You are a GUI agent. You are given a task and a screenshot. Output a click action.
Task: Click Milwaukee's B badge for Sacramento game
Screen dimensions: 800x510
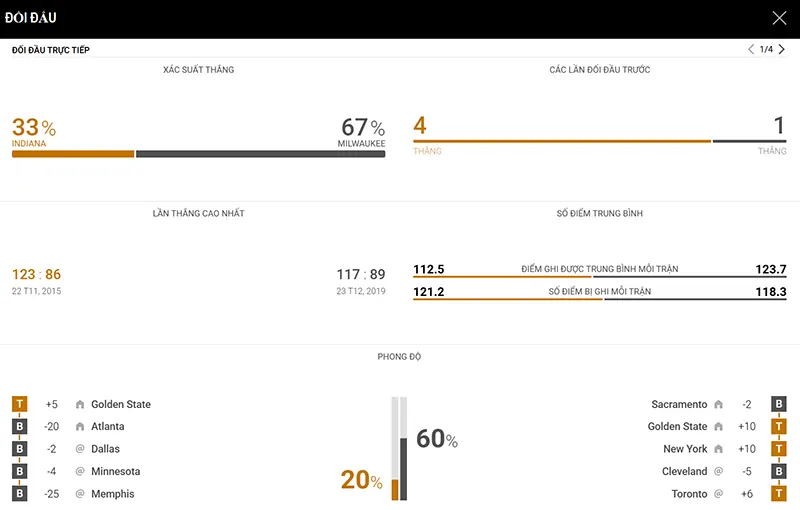click(779, 405)
